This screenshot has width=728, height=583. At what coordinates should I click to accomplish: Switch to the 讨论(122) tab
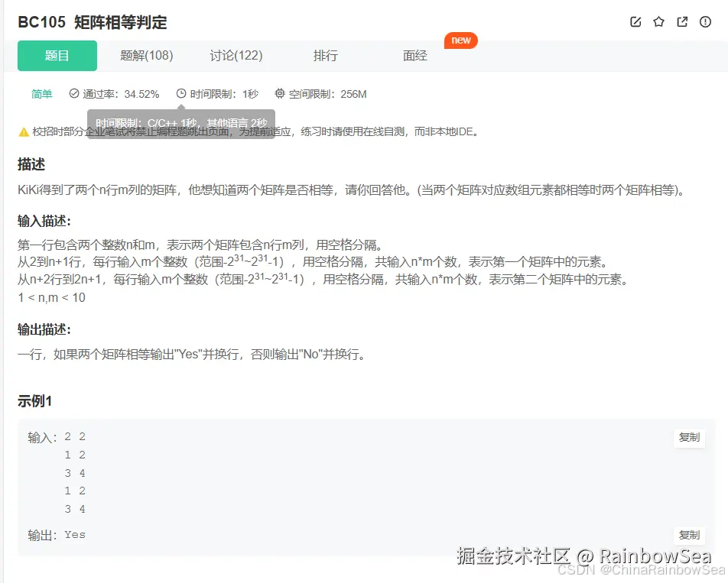tap(236, 56)
